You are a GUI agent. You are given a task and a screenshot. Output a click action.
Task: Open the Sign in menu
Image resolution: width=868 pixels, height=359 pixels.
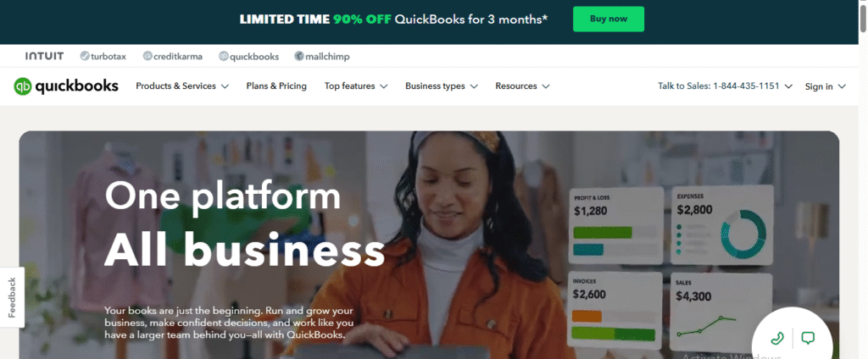click(x=826, y=86)
